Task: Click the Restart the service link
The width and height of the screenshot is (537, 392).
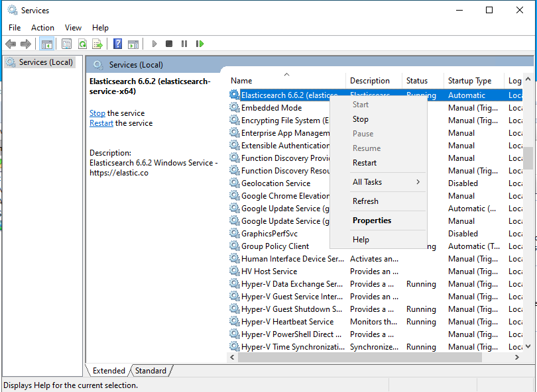Action: pyautogui.click(x=101, y=123)
